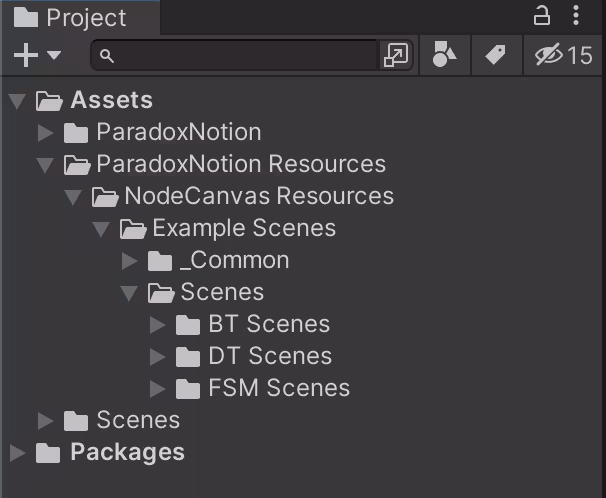This screenshot has width=606, height=498.
Task: Expand the _Common folder arrow
Action: click(x=129, y=261)
